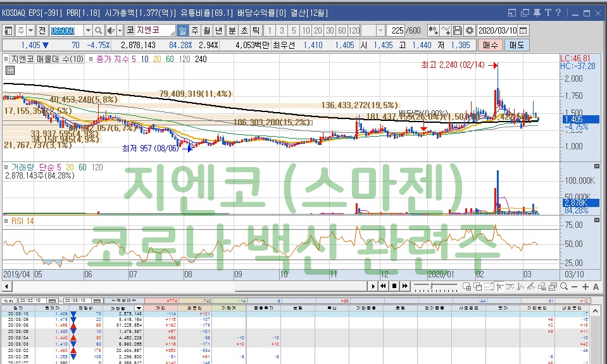607x364 pixels.
Task: Toggle 거래량 indicator checkbox
Action: (x=6, y=167)
